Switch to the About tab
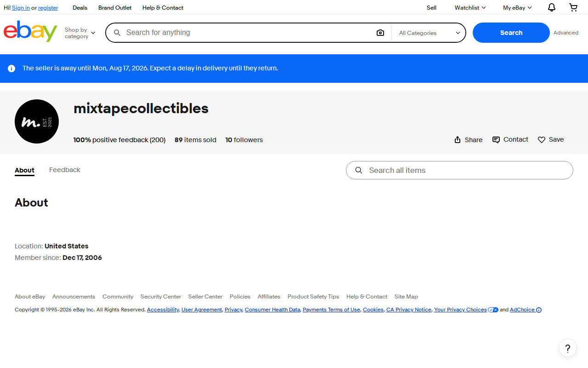The height and width of the screenshot is (368, 588). pos(24,170)
